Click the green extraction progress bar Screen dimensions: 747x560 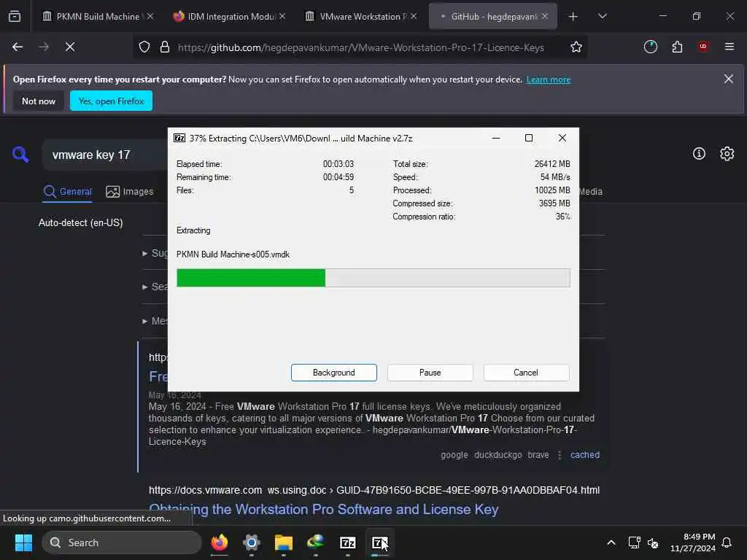(373, 278)
